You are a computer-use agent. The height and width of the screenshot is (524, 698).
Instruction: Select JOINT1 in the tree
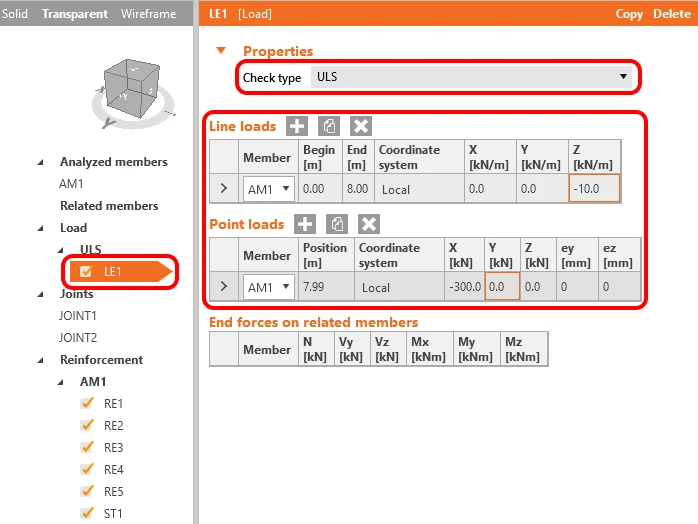pyautogui.click(x=78, y=316)
